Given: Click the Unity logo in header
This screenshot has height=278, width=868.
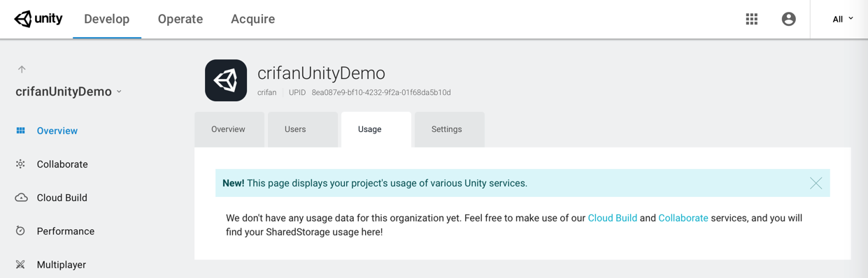Looking at the screenshot, I should pos(38,19).
